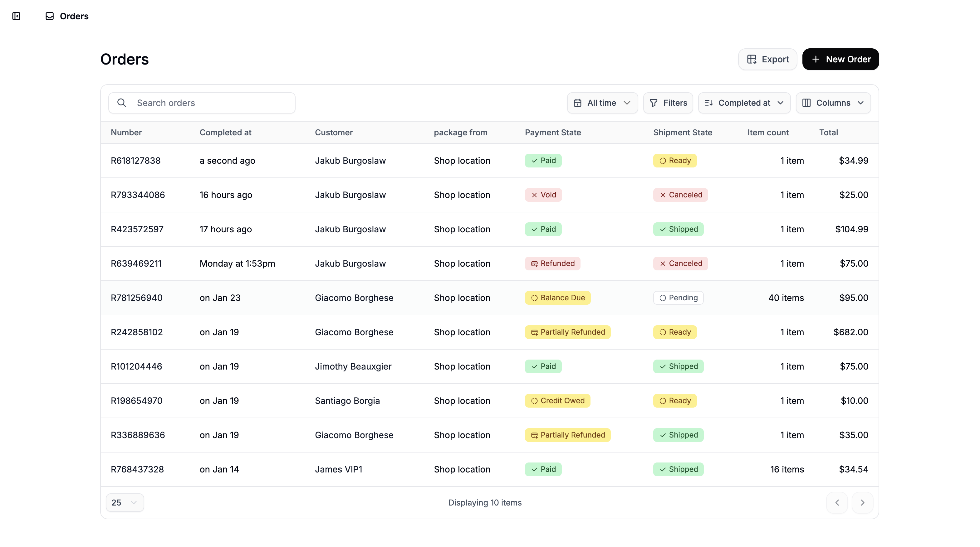This screenshot has width=980, height=547.
Task: Click the calendar icon on the All time filter
Action: click(x=577, y=103)
